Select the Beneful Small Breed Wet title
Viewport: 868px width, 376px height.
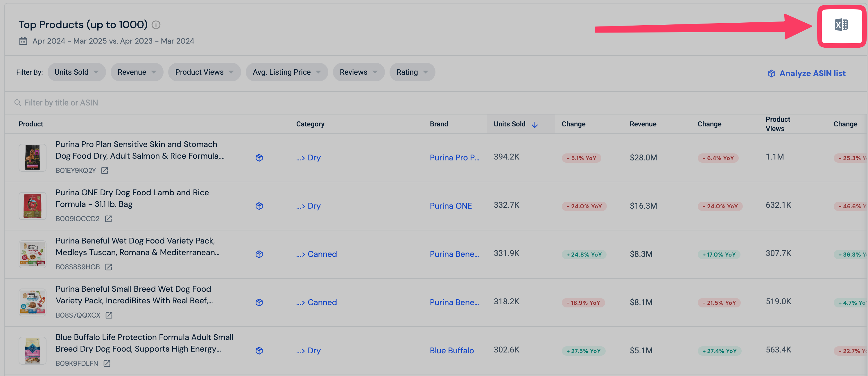point(134,294)
